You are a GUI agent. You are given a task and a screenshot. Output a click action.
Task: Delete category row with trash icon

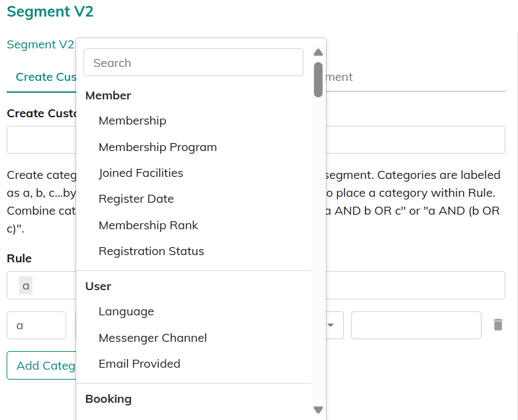coord(498,325)
